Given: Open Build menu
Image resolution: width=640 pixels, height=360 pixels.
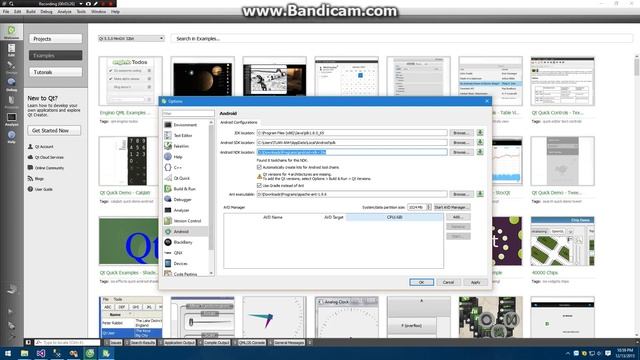Looking at the screenshot, I should click(31, 12).
